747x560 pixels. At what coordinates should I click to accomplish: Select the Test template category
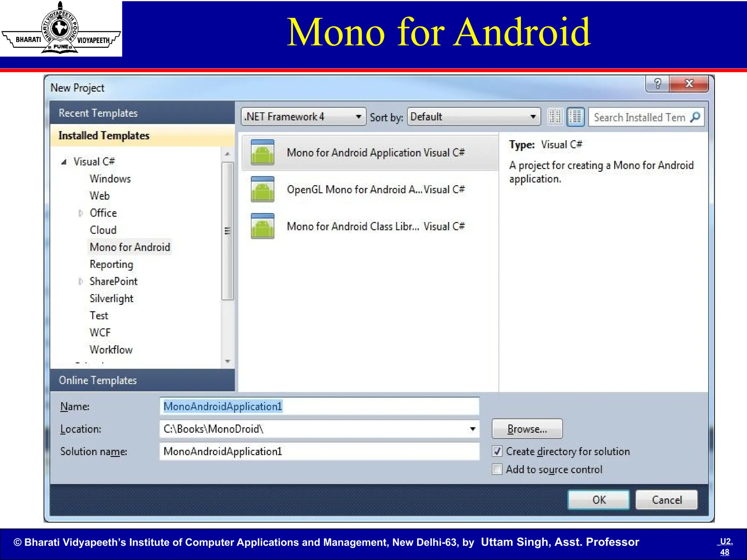click(x=99, y=316)
